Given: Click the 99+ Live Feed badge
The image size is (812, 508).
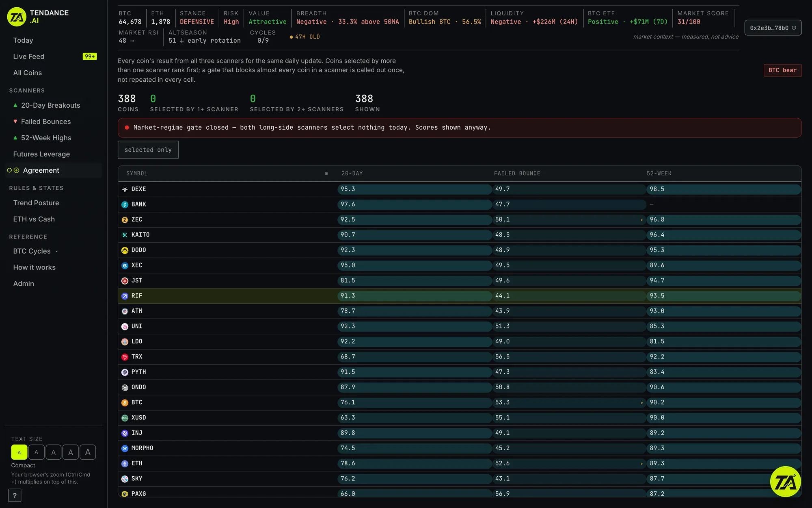Looking at the screenshot, I should (90, 56).
